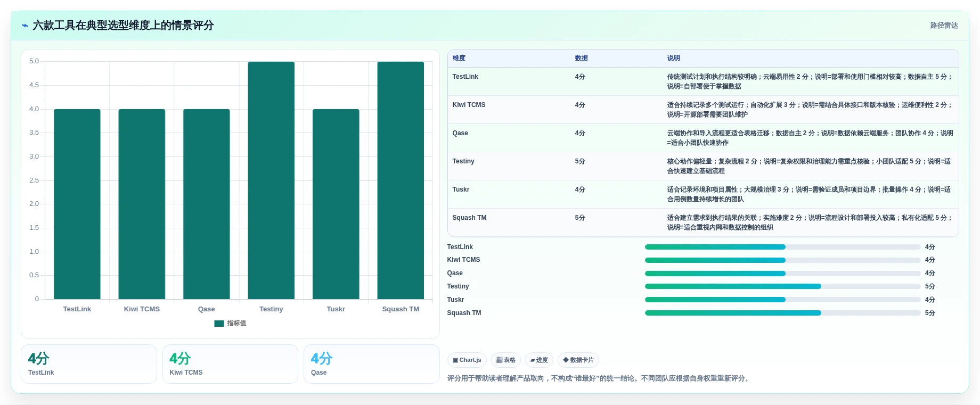Click the Kiwi TCMS progress bar
Image resolution: width=980 pixels, height=405 pixels.
click(x=782, y=260)
